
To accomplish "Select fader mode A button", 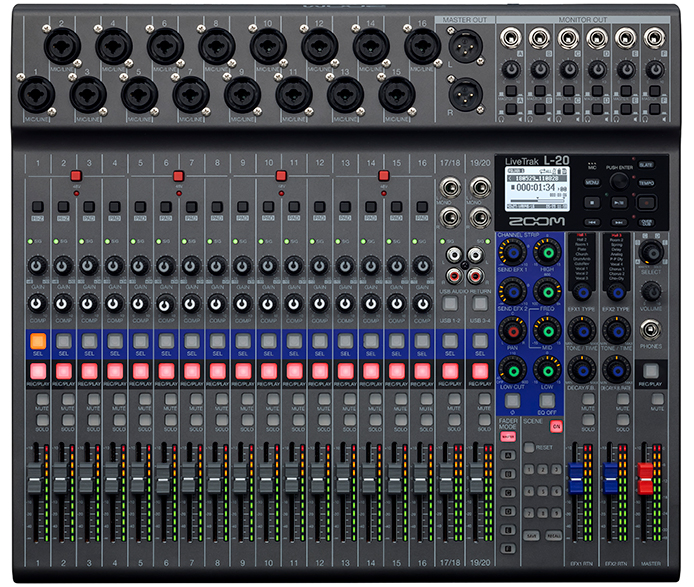I will (x=508, y=456).
